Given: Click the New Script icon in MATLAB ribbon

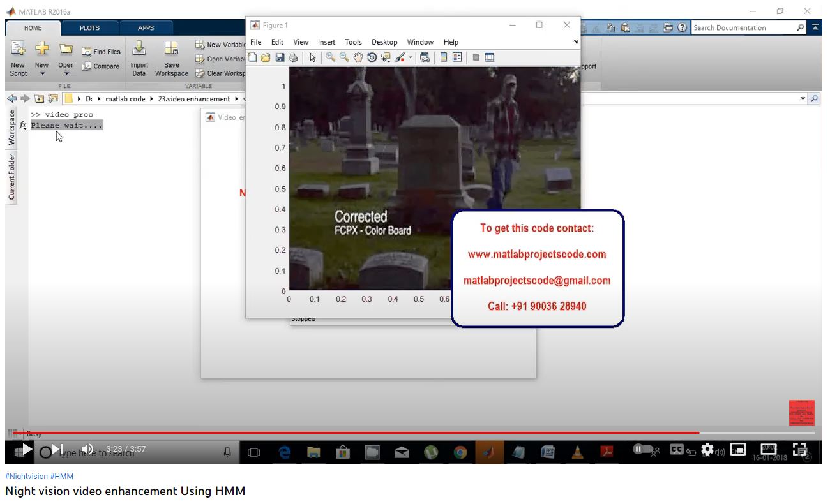Looking at the screenshot, I should [x=18, y=49].
